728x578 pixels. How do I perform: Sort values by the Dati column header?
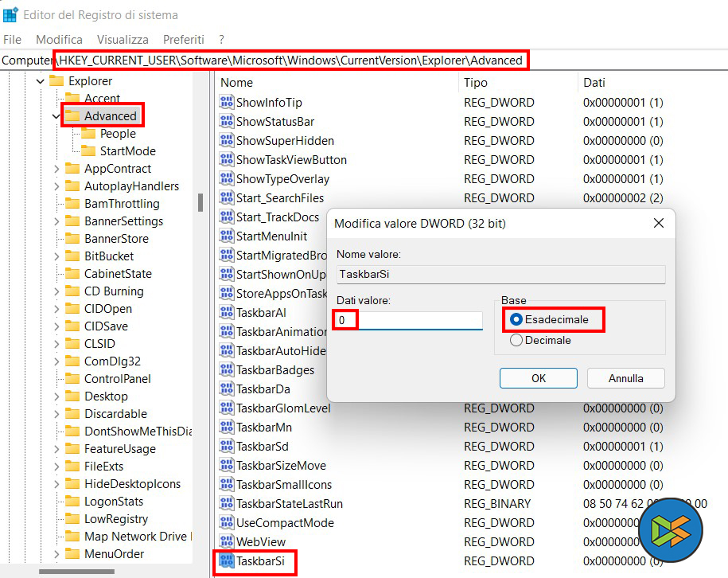tap(652, 82)
